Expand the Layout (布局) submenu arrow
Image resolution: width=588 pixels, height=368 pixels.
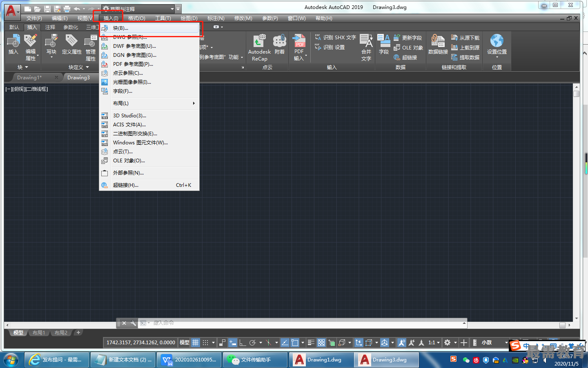[x=194, y=103]
